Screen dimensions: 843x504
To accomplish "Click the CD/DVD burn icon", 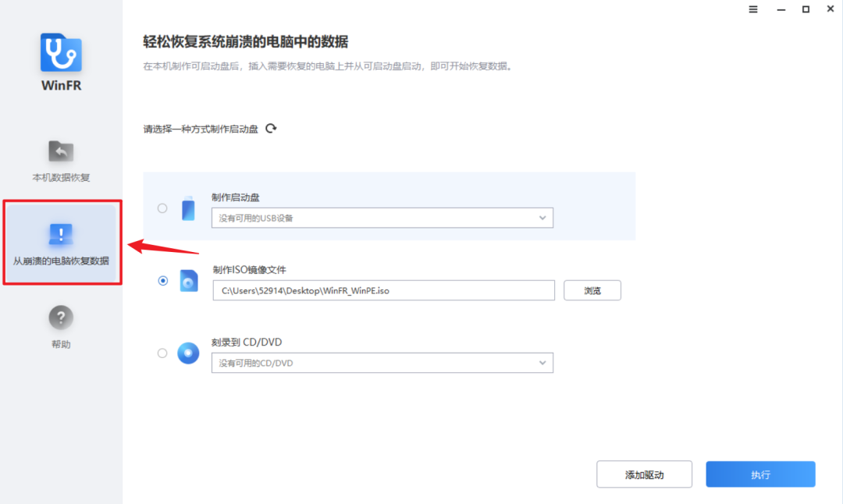I will point(188,353).
